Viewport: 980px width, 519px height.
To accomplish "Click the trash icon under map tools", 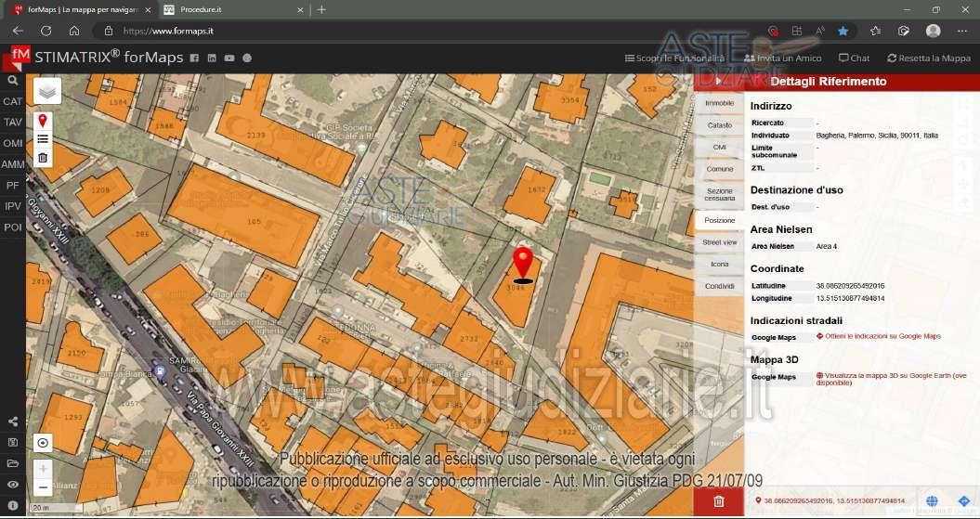I will 43,158.
